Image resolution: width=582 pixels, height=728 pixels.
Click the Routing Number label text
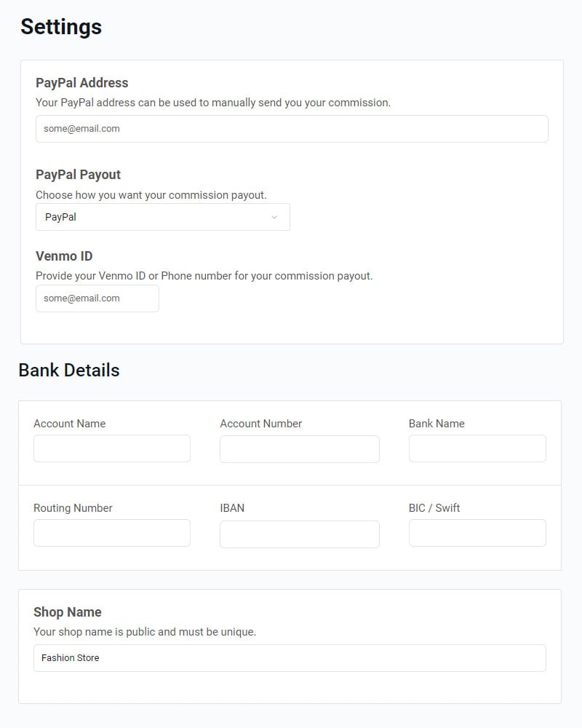tap(73, 508)
